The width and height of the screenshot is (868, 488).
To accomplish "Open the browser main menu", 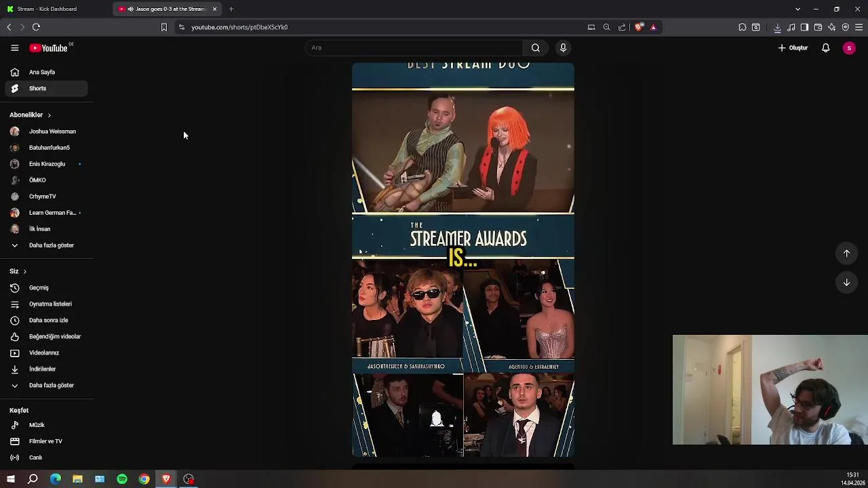I will click(x=859, y=27).
